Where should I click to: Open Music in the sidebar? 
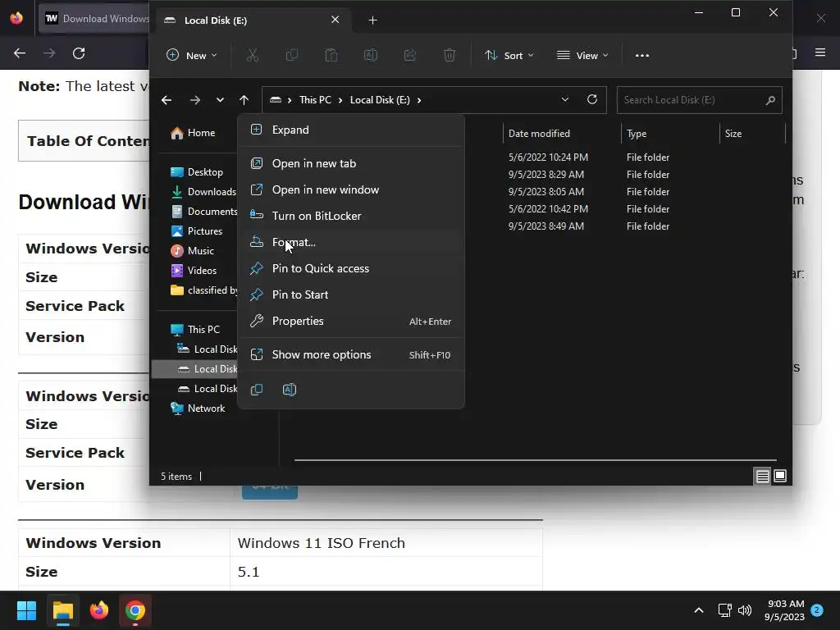[192, 251]
